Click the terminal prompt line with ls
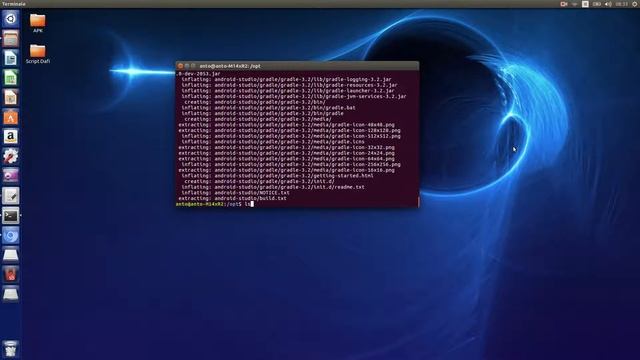This screenshot has height=360, width=640. point(215,204)
